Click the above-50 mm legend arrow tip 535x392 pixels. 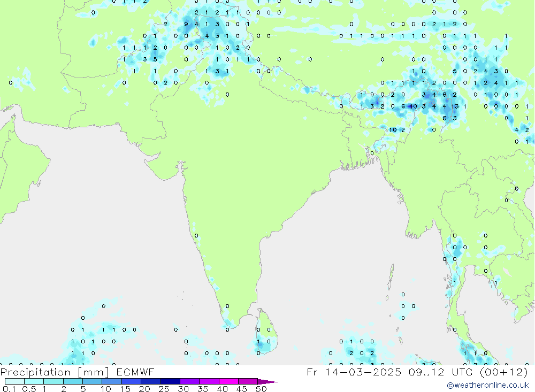pos(268,382)
